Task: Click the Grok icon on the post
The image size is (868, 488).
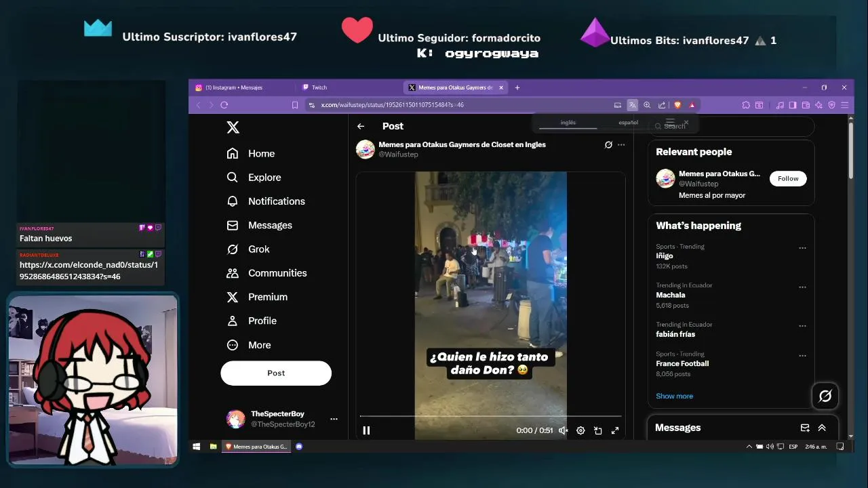Action: coord(608,144)
